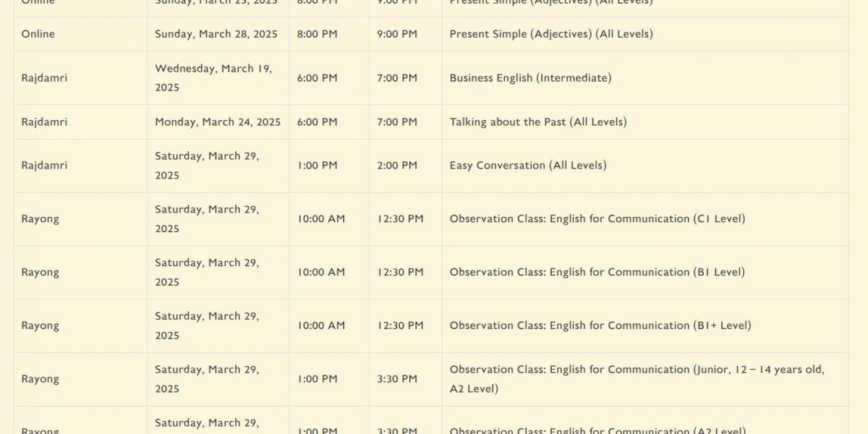This screenshot has height=434, width=868.
Task: Select 1:00 PM start time for Easy Conversation
Action: tap(318, 166)
